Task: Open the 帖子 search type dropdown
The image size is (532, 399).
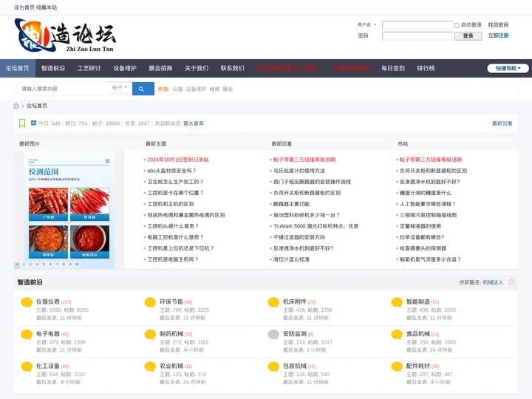Action: coord(120,87)
